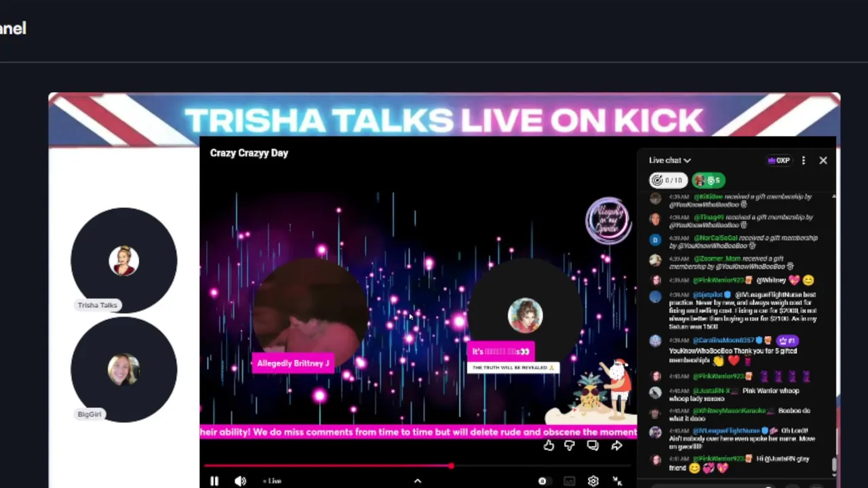Click the NorCalSoCal blue avatar in chat
This screenshot has width=868, height=488.
(x=655, y=239)
